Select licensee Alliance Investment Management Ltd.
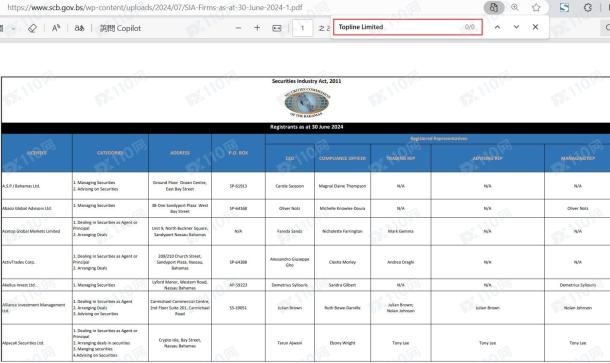610x363 pixels. click(34, 308)
